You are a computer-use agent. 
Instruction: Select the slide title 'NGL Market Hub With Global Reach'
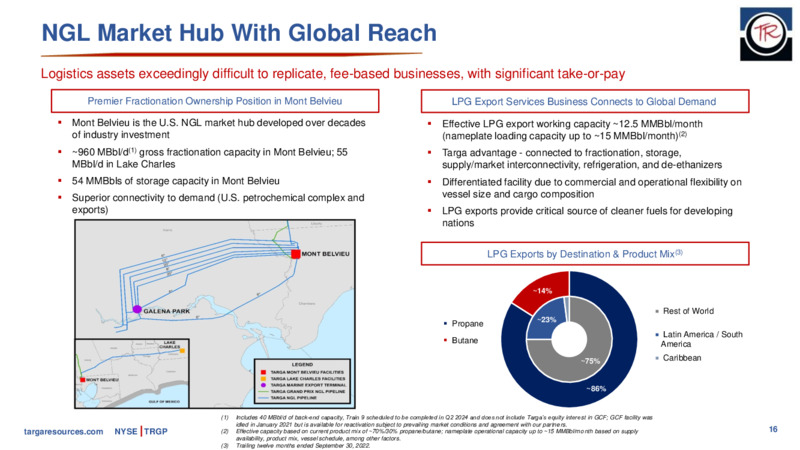coord(239,33)
